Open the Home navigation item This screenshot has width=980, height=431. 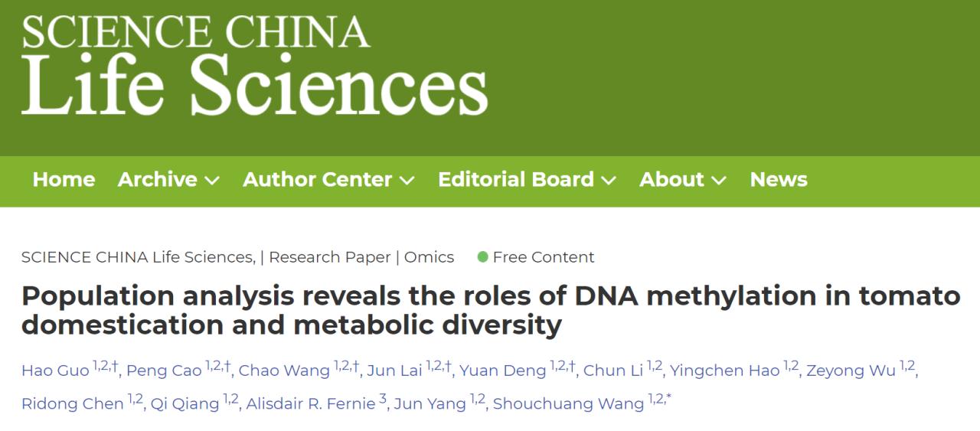coord(64,179)
